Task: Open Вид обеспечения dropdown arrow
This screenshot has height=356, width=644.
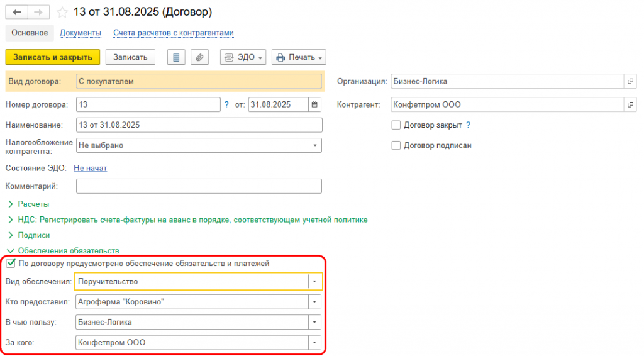Action: click(x=314, y=282)
